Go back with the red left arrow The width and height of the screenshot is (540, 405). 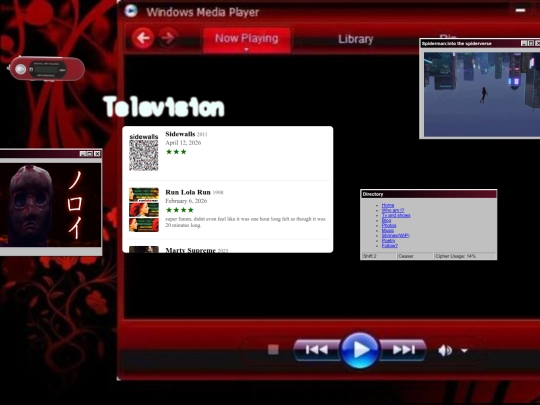(x=143, y=38)
